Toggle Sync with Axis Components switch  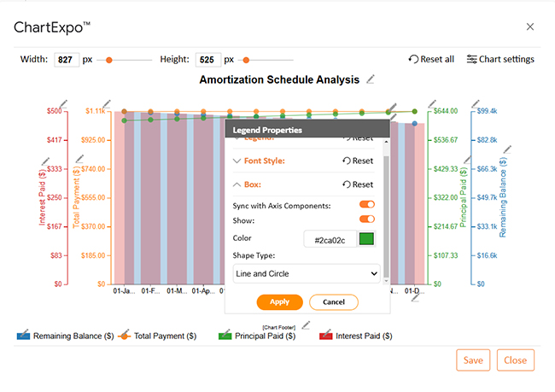(367, 205)
